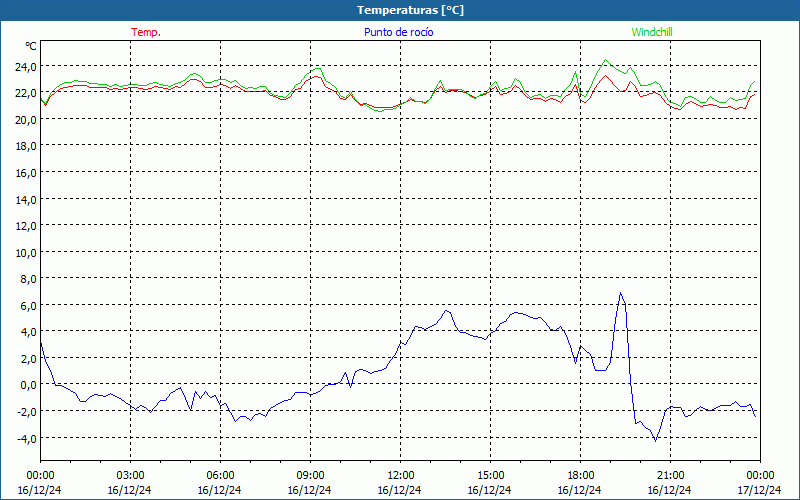Click the 12:00 time axis label
Viewport: 800px width, 500px height.
(x=401, y=475)
